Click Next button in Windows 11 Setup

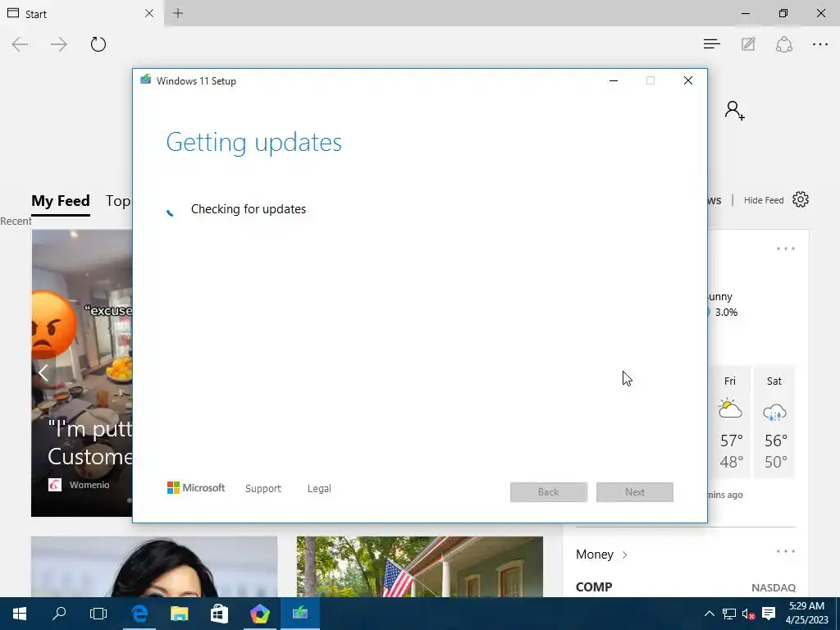click(x=635, y=492)
